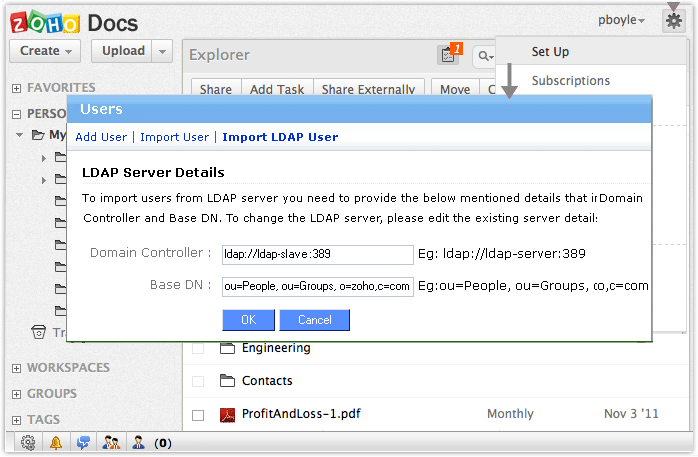This screenshot has width=698, height=457.
Task: Click the Move button in Explorer toolbar
Action: pos(455,87)
